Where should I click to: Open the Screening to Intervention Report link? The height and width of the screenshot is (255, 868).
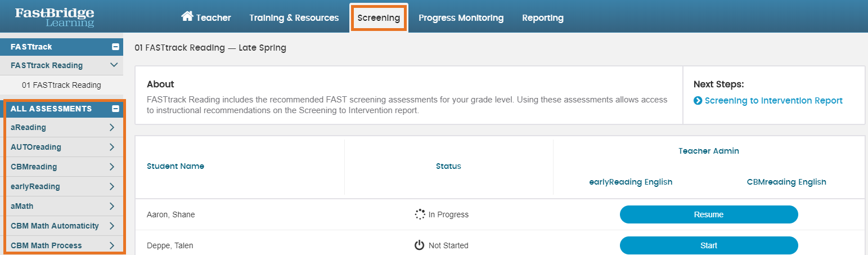773,101
